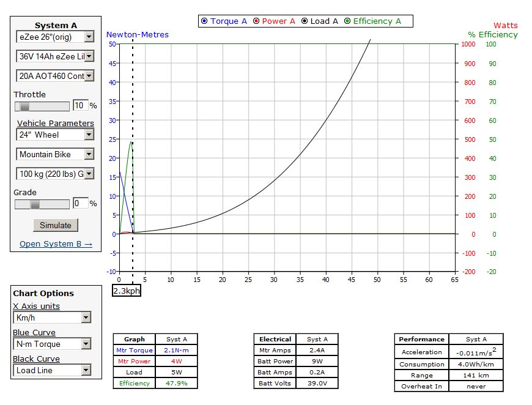This screenshot has height=405, width=532.
Task: Toggle the Power A radio button
Action: [256, 21]
